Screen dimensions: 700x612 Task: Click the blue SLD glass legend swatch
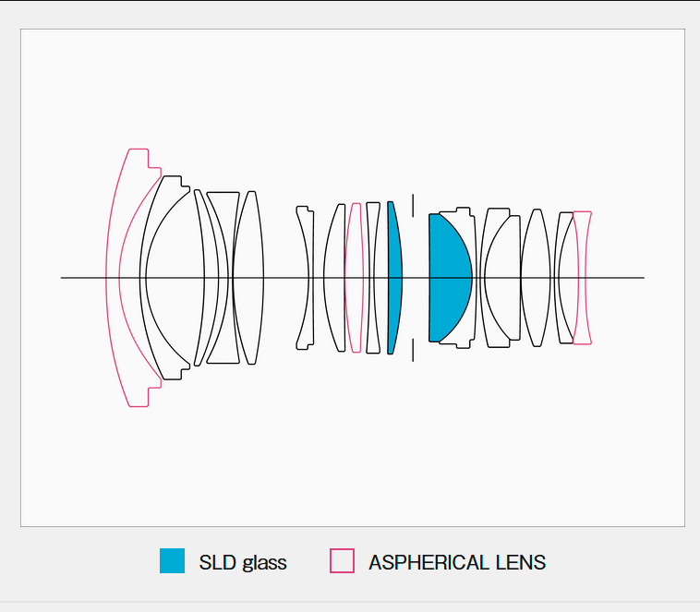click(172, 560)
